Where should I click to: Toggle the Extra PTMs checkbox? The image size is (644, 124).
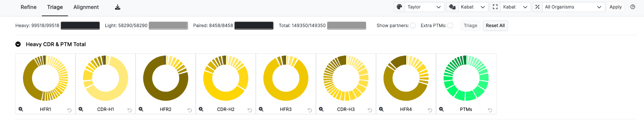click(450, 26)
